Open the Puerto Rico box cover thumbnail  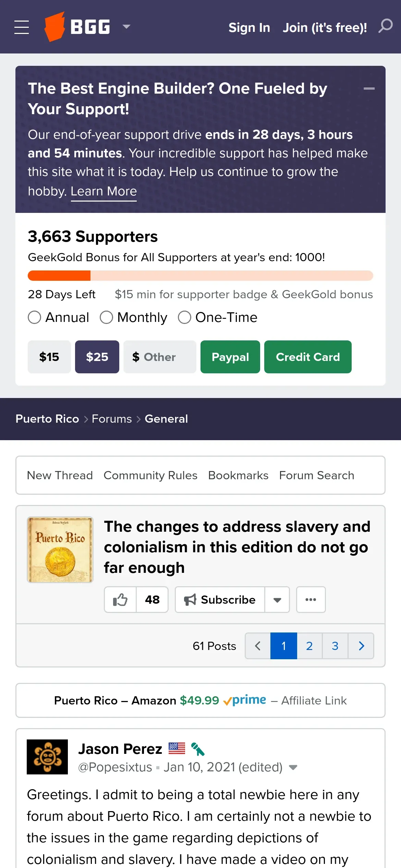(x=60, y=550)
